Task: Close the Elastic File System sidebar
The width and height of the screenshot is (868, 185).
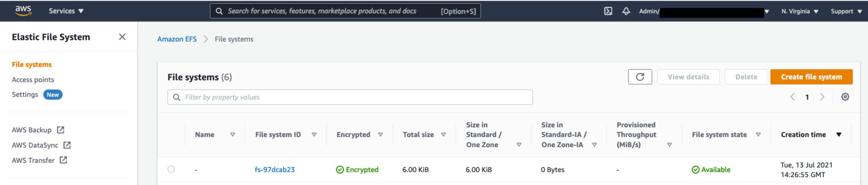Action: 122,37
